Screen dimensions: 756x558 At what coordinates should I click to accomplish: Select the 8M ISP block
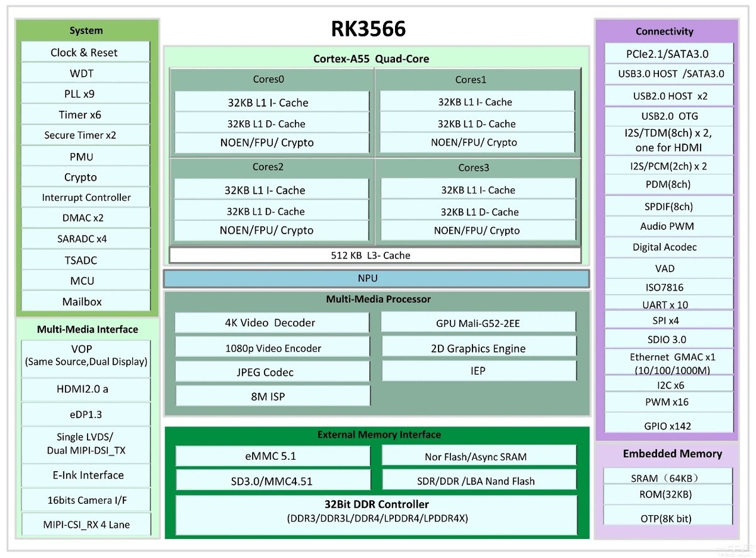coord(272,396)
